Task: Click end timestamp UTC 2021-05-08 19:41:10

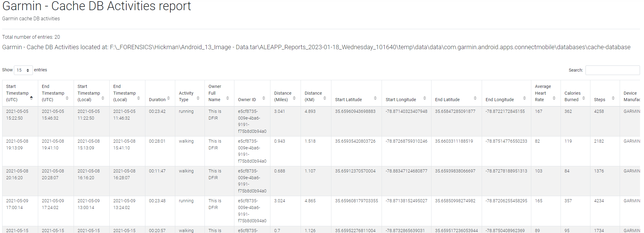Action: pyautogui.click(x=53, y=144)
